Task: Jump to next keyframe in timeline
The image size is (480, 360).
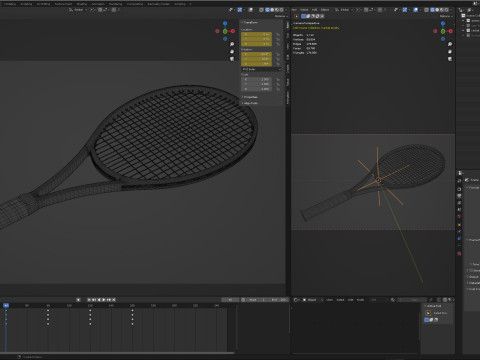Action: coord(109,300)
